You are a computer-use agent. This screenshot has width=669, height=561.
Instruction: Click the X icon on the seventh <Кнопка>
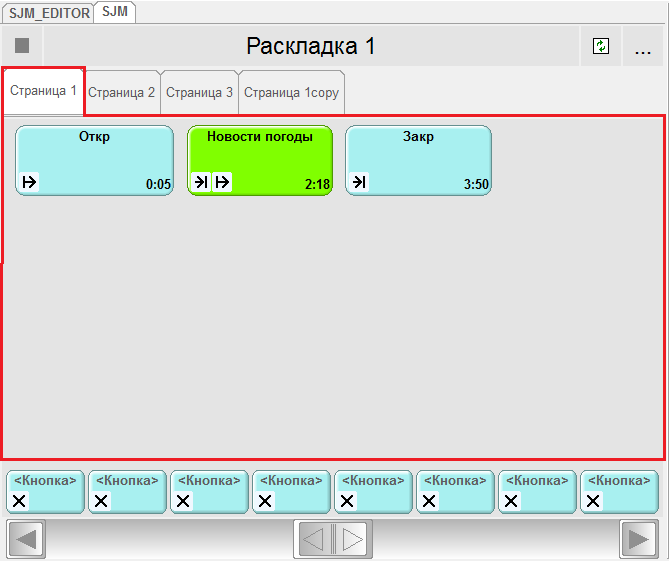coord(511,501)
